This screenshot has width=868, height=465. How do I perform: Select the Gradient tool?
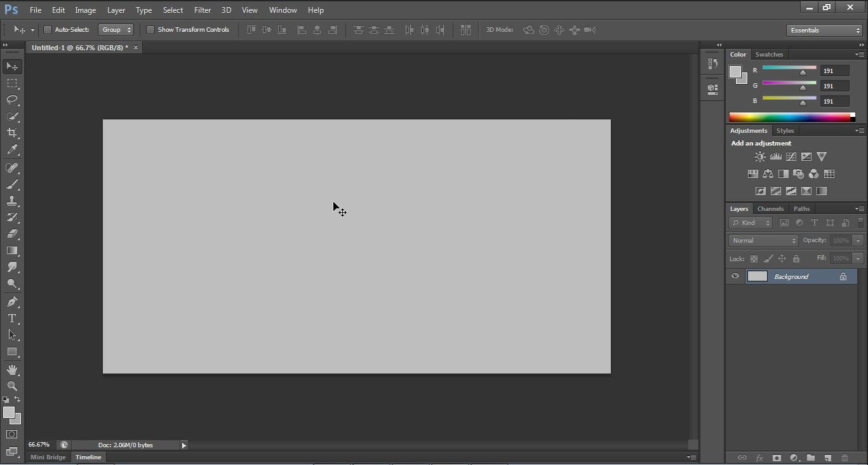pyautogui.click(x=12, y=250)
